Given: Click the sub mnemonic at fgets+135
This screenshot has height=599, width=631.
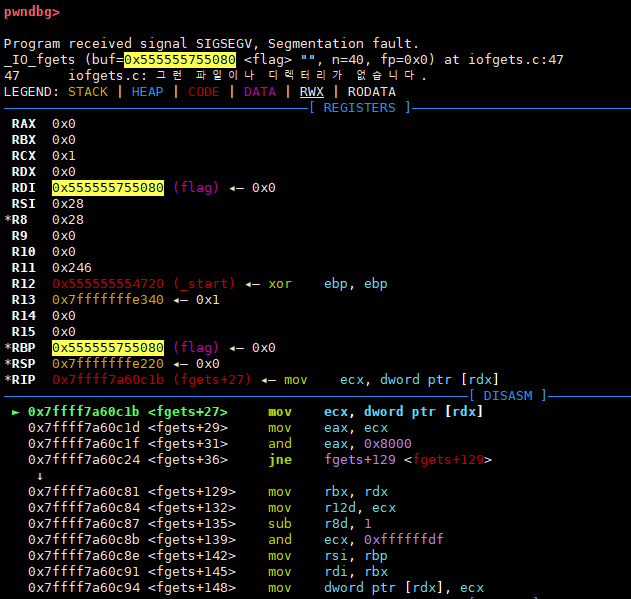Looking at the screenshot, I should pyautogui.click(x=280, y=524).
